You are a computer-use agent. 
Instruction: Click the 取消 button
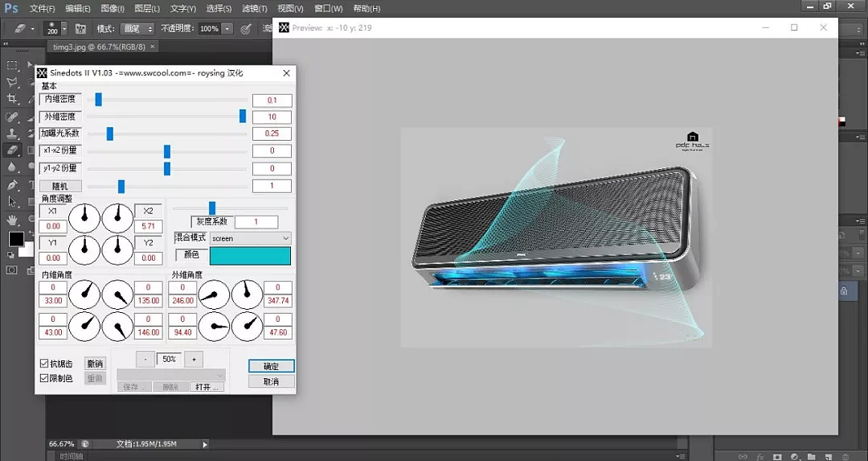(272, 381)
